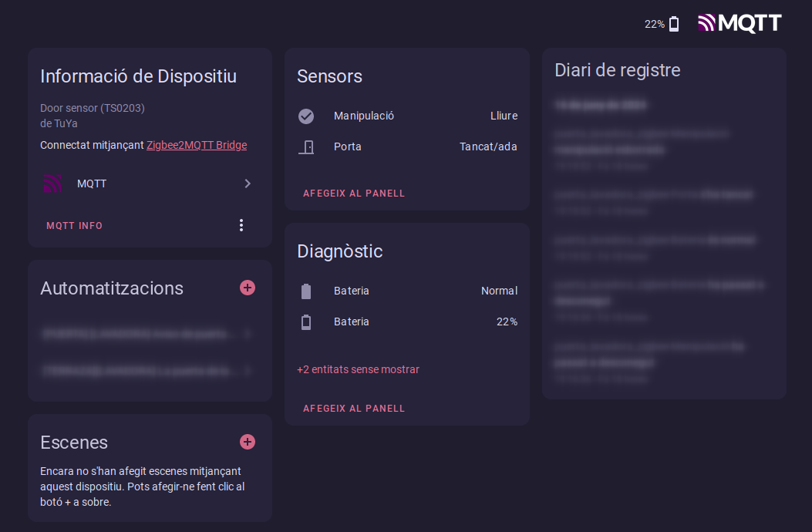
Task: Open the Zigbee2MQTT Bridge link
Action: pos(197,145)
